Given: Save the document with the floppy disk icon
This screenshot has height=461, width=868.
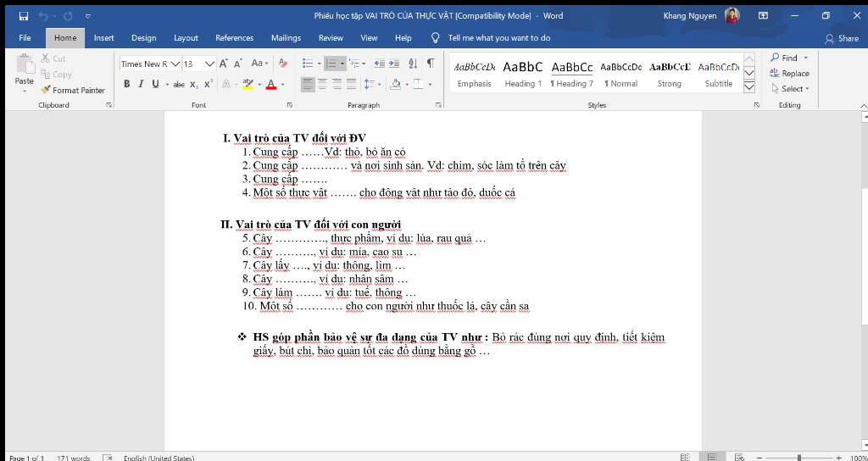Looking at the screenshot, I should tap(24, 16).
